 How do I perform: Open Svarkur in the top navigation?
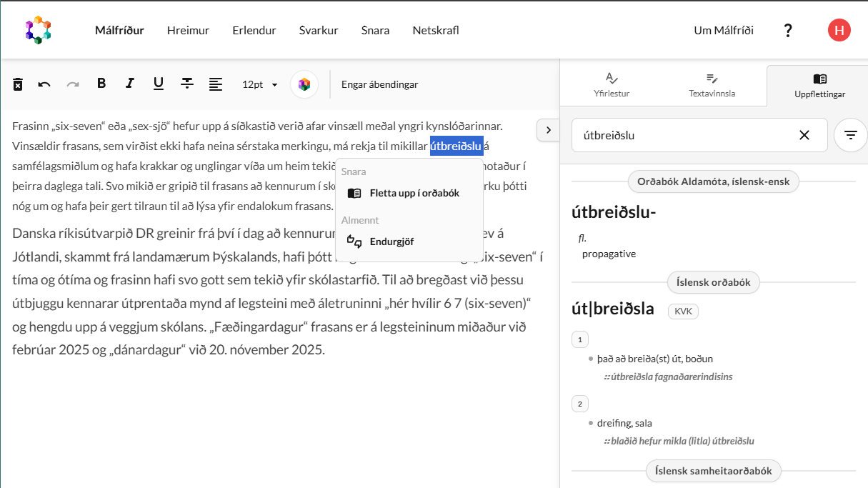coord(319,30)
